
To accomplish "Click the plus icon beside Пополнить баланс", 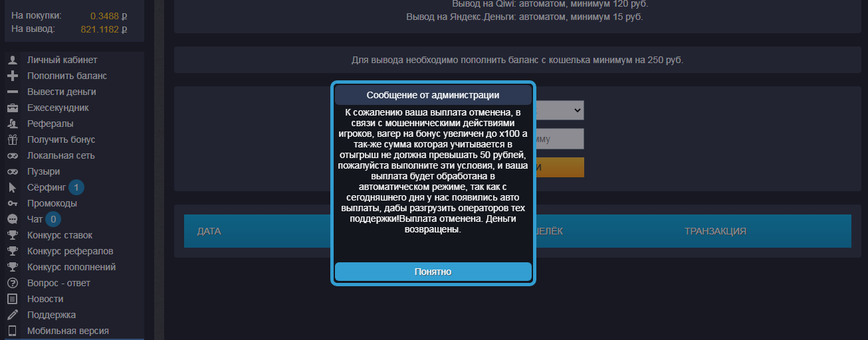I will [13, 76].
